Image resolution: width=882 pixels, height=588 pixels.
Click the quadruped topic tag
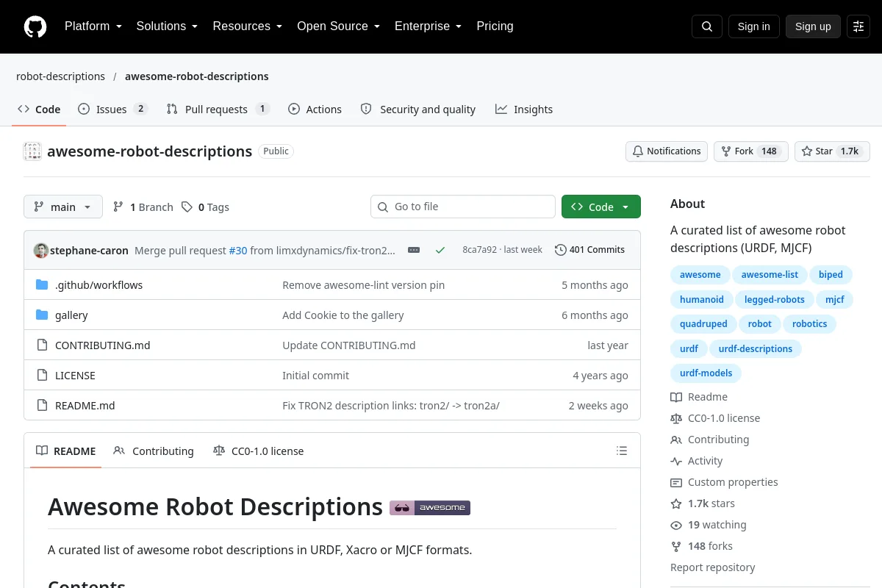703,324
